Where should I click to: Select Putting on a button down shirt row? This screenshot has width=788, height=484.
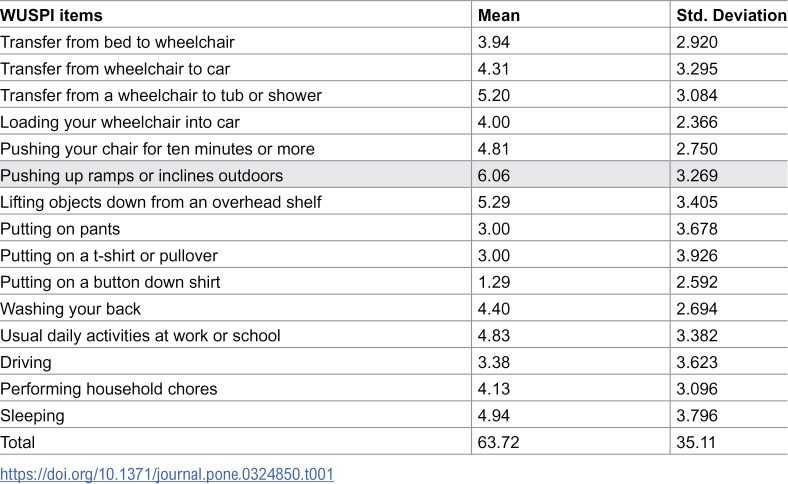click(x=394, y=281)
